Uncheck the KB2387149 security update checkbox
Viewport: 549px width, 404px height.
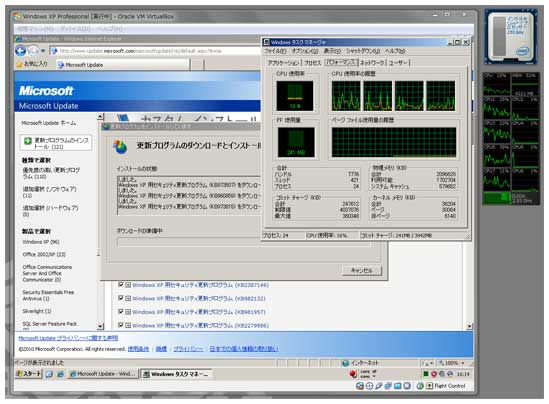tap(121, 285)
